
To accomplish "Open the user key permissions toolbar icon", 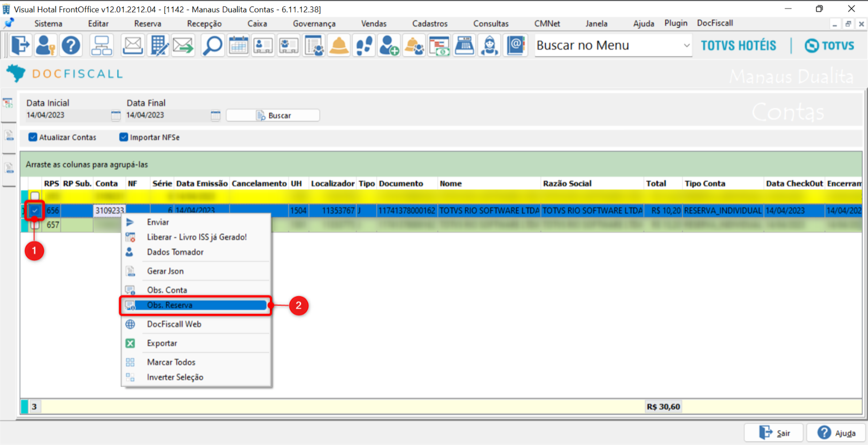I will point(45,45).
